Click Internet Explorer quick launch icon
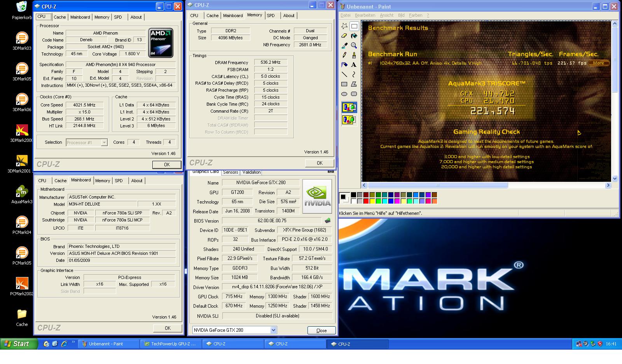622x364 pixels. coord(64,344)
